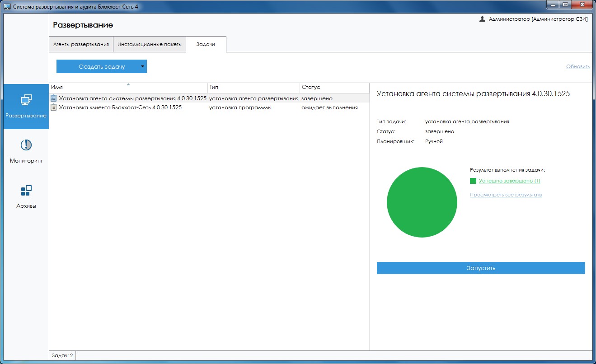The height and width of the screenshot is (364, 596).
Task: Sort tasks by the Тип column header
Action: tap(253, 87)
